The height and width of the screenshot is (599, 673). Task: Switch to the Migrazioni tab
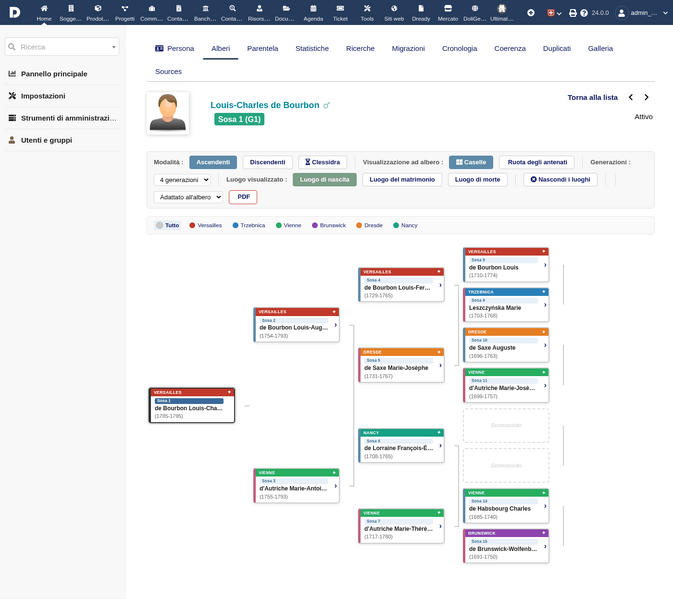[x=408, y=48]
